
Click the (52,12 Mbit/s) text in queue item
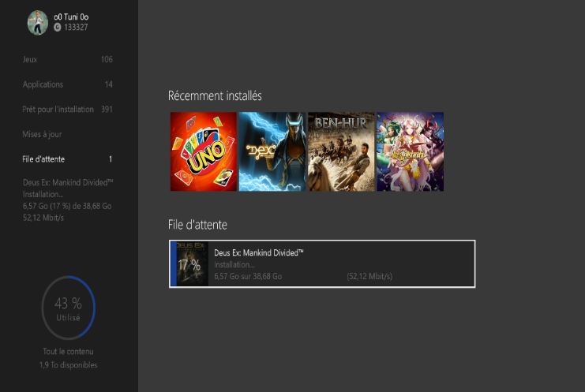point(369,276)
